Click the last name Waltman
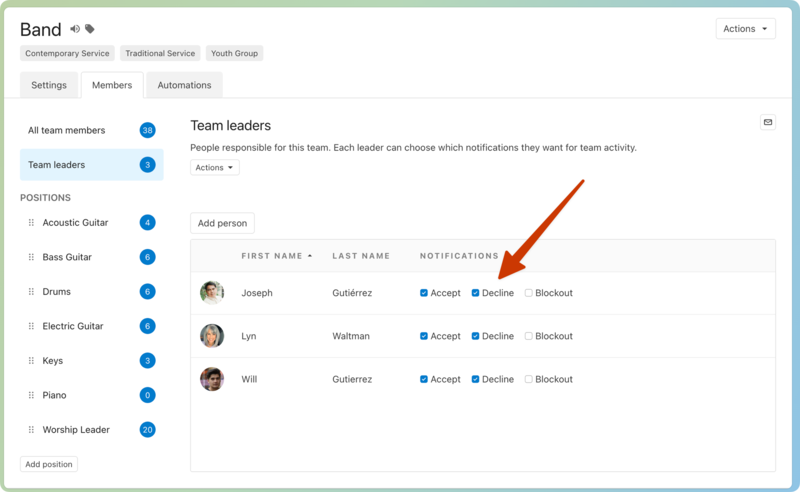Image resolution: width=800 pixels, height=492 pixels. pos(351,336)
